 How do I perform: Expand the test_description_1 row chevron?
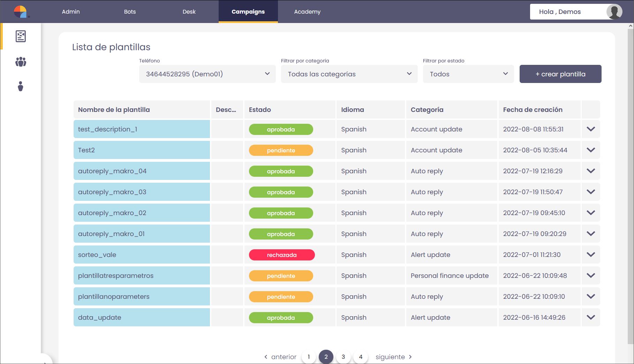(x=590, y=129)
